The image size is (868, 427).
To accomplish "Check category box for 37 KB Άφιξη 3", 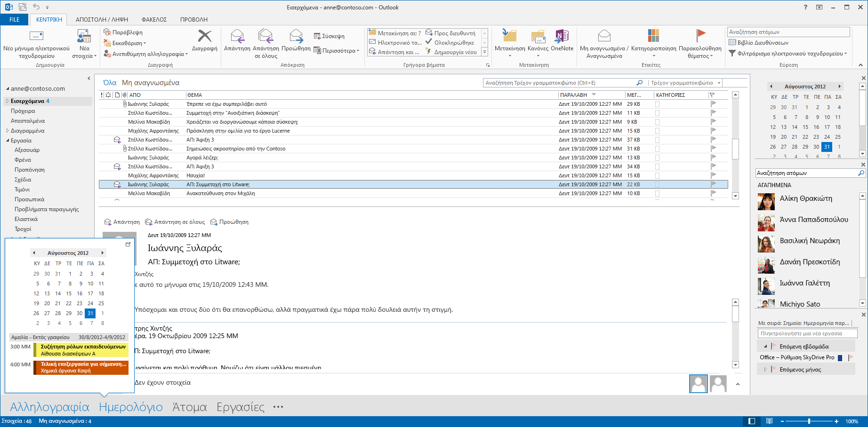I will (x=657, y=140).
